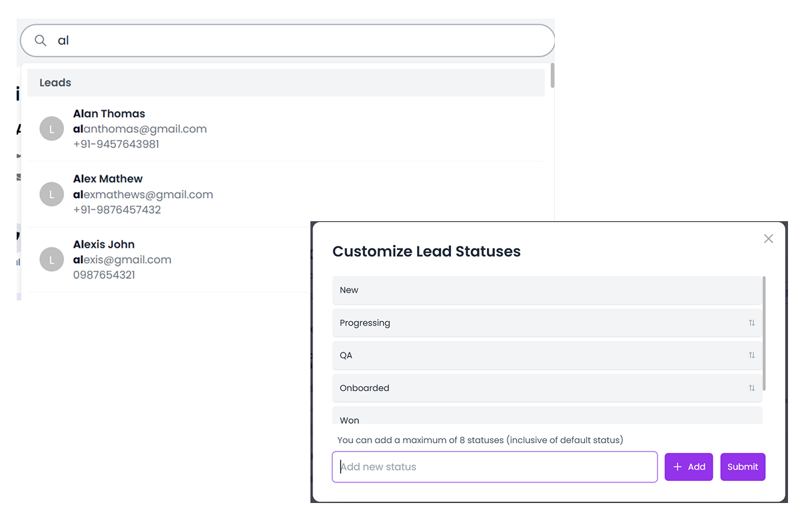The width and height of the screenshot is (812, 521).
Task: Click Alex Mathew avatar icon
Action: (x=52, y=195)
